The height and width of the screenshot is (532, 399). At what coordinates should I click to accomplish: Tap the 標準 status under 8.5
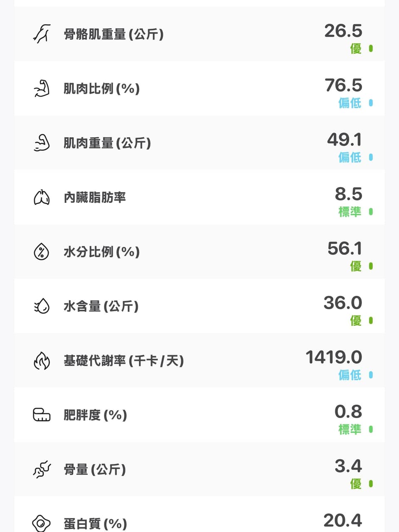point(350,212)
